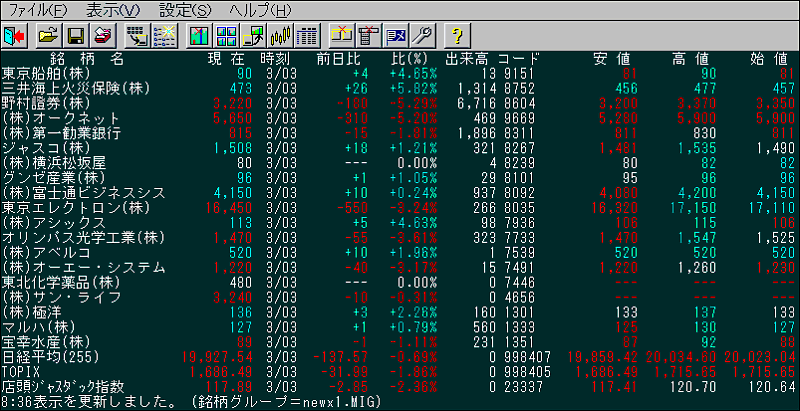Open the 設定(S) menu
This screenshot has width=800, height=411.
point(185,10)
